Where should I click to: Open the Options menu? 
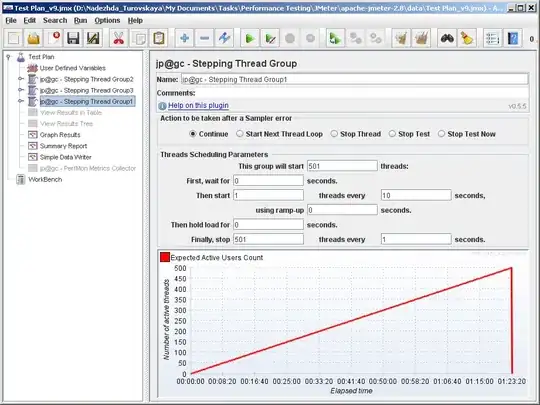tap(107, 21)
